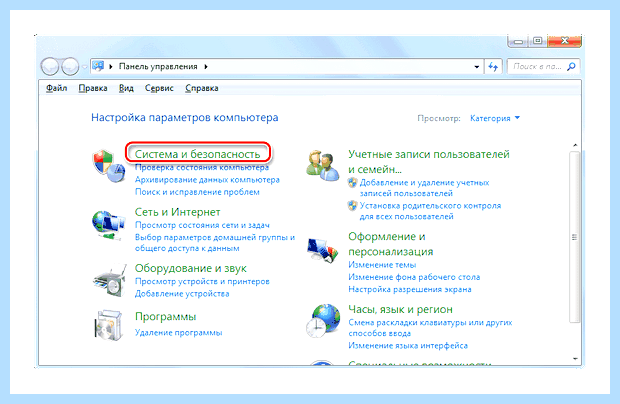Expand breadcrumb arrow before Панель управления

(x=111, y=66)
